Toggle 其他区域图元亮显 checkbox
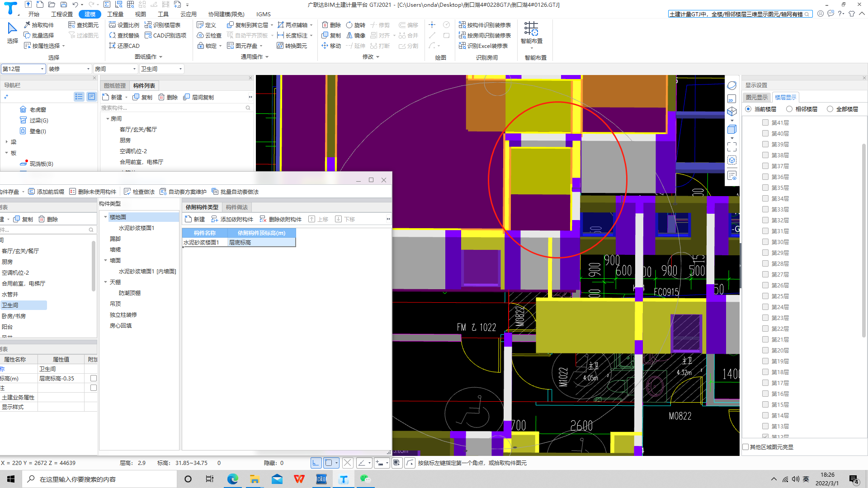Image resolution: width=868 pixels, height=488 pixels. [746, 447]
